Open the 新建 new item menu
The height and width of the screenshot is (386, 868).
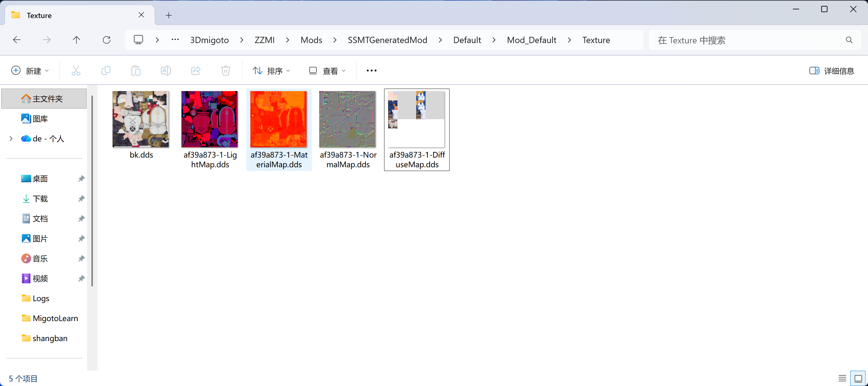[30, 71]
